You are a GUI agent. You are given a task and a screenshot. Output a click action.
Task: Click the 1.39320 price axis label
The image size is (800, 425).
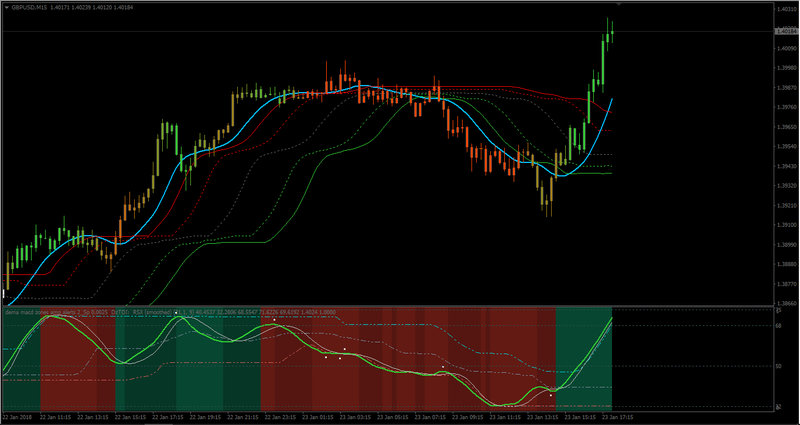[x=786, y=186]
